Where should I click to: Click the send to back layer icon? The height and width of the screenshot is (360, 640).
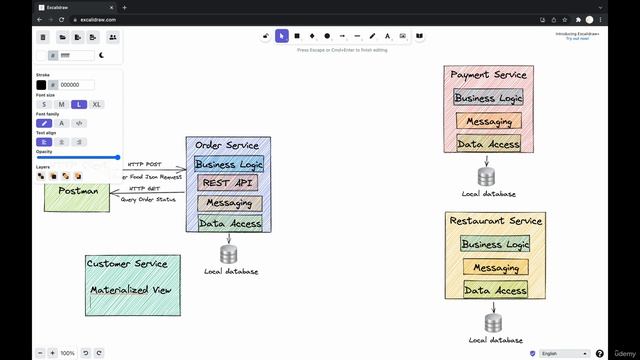[41, 176]
